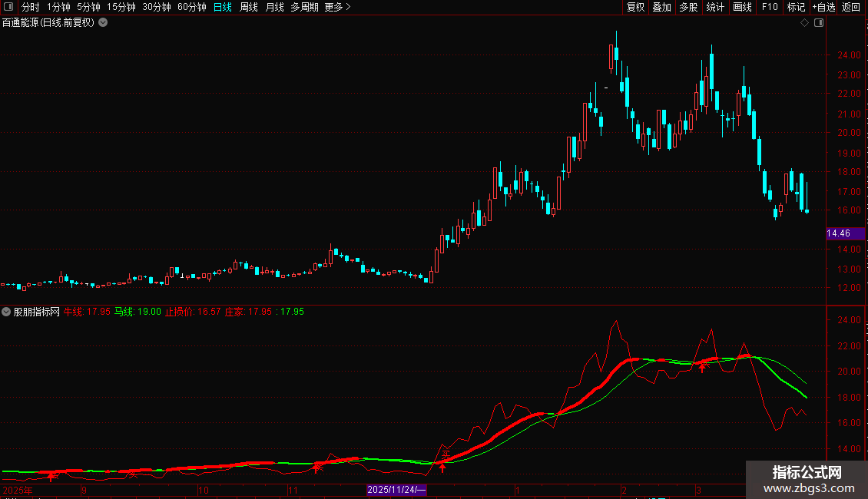The width and height of the screenshot is (868, 499).
Task: Open F10 company info
Action: tap(770, 7)
